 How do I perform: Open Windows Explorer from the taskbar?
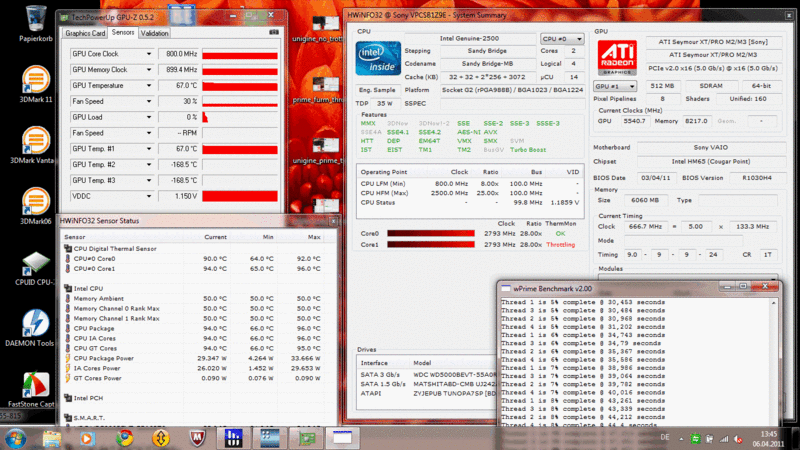(52, 439)
